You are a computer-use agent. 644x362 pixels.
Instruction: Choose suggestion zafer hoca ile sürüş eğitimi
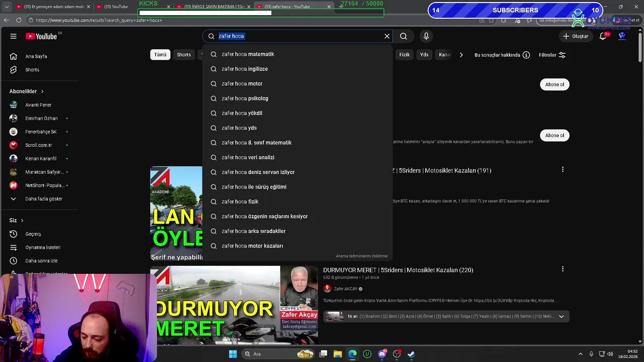coord(297,187)
